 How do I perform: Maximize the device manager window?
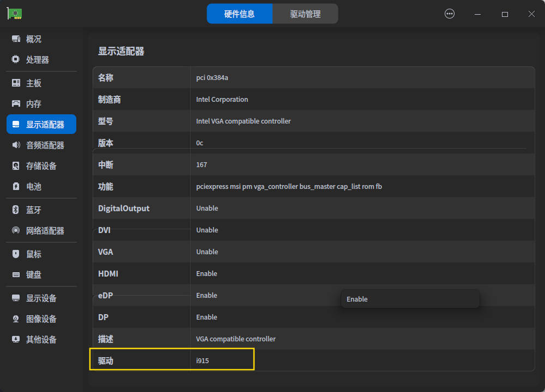pos(505,14)
